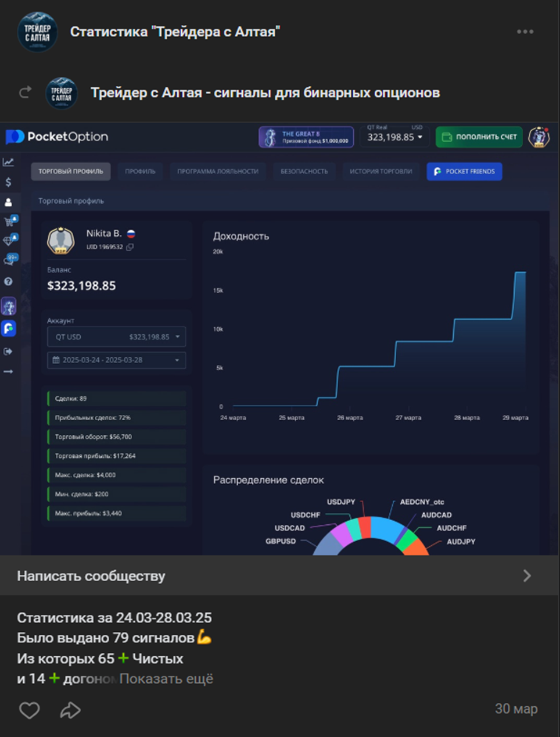Click the trading chart icon in sidebar
Screen dimensions: 560x737
pos(8,162)
